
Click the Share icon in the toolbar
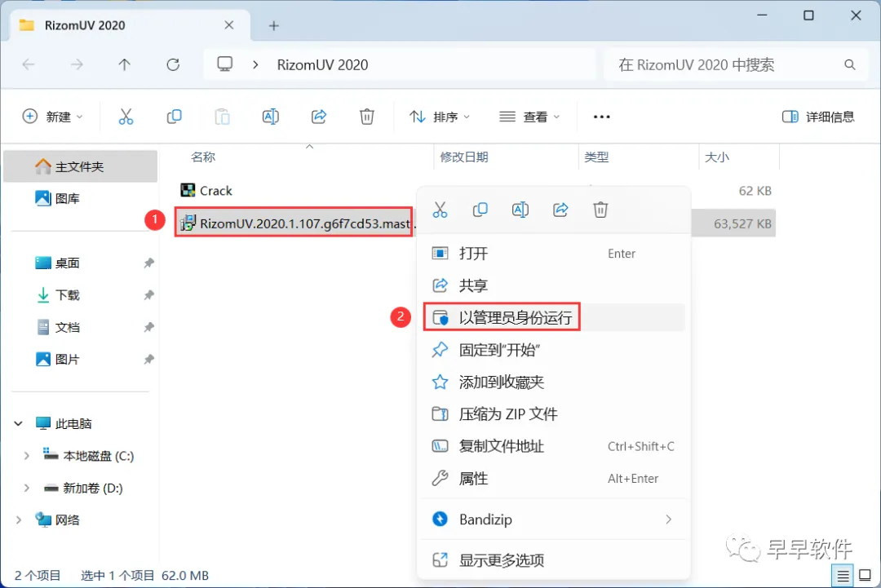pyautogui.click(x=319, y=117)
